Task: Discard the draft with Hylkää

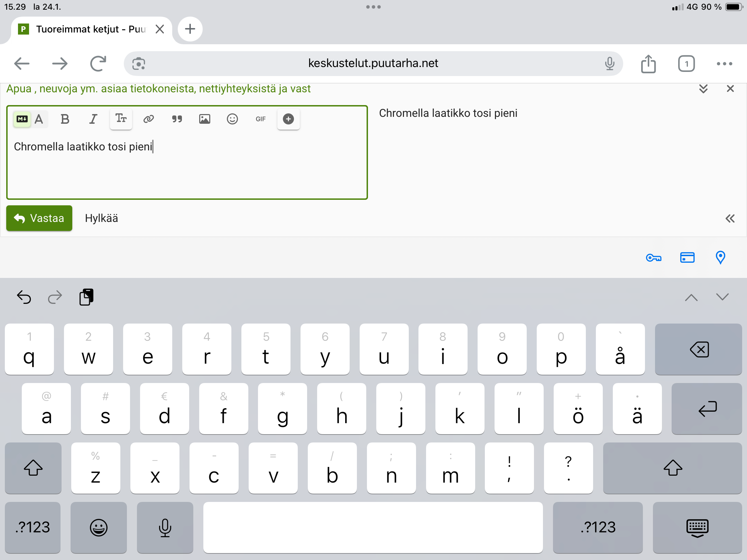Action: 101,218
